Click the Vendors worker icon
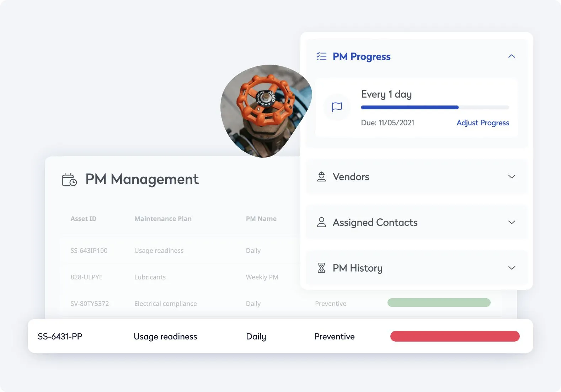This screenshot has height=392, width=561. point(321,176)
